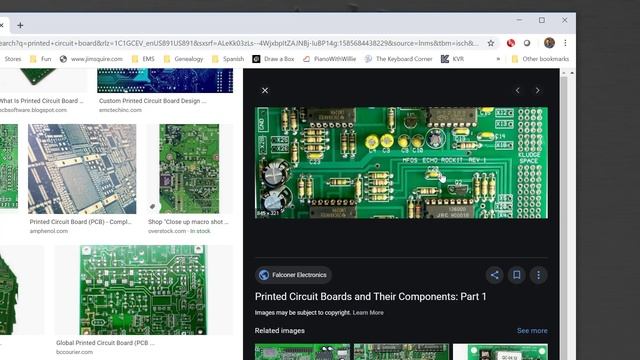Go to the previous image in preview
640x360 pixels.
[x=518, y=91]
